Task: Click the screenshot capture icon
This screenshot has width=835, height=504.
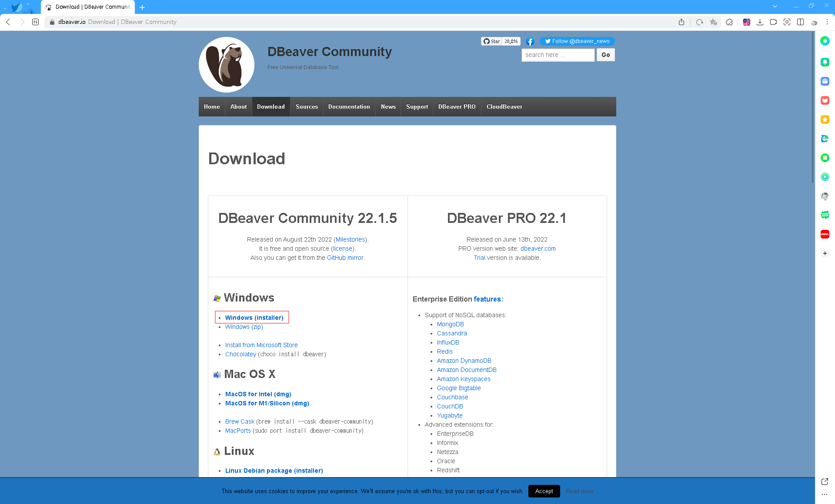Action: point(787,22)
